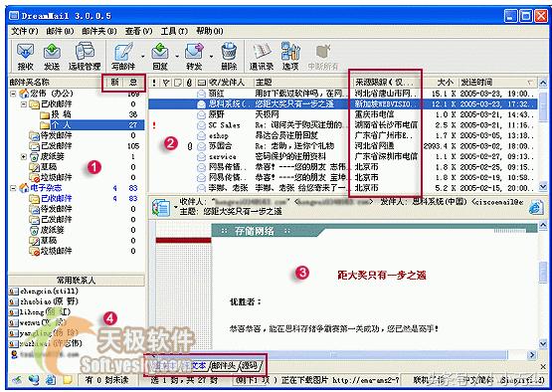
Task: Click the Internet Explorer icon in status bar
Action: pyautogui.click(x=51, y=380)
